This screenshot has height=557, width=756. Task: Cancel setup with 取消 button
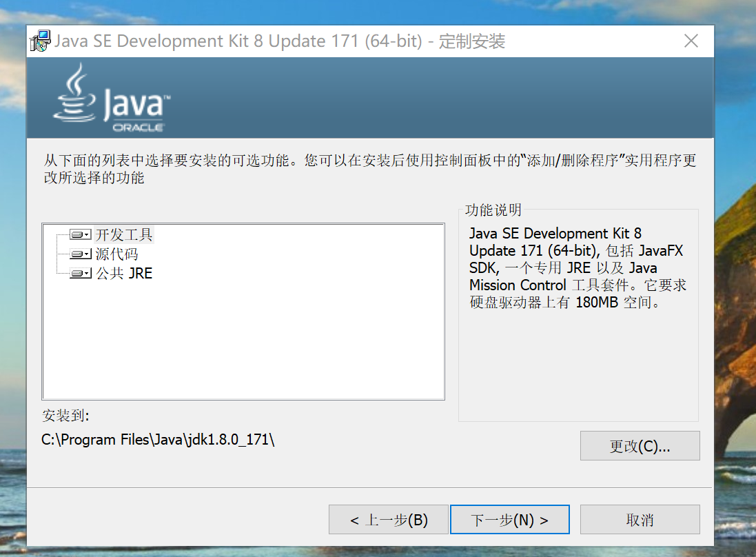tap(640, 520)
